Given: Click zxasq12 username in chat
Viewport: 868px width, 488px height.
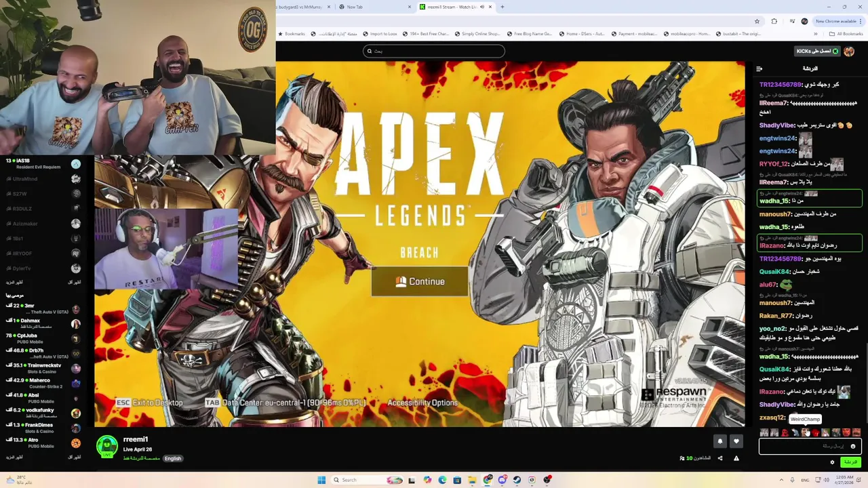Looking at the screenshot, I should point(772,418).
